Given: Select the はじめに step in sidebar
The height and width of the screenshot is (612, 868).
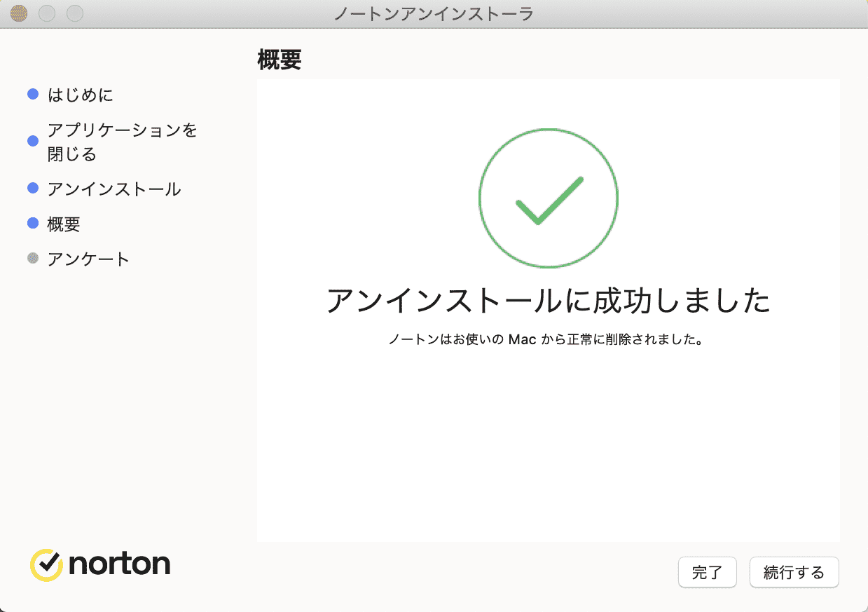Looking at the screenshot, I should point(80,95).
